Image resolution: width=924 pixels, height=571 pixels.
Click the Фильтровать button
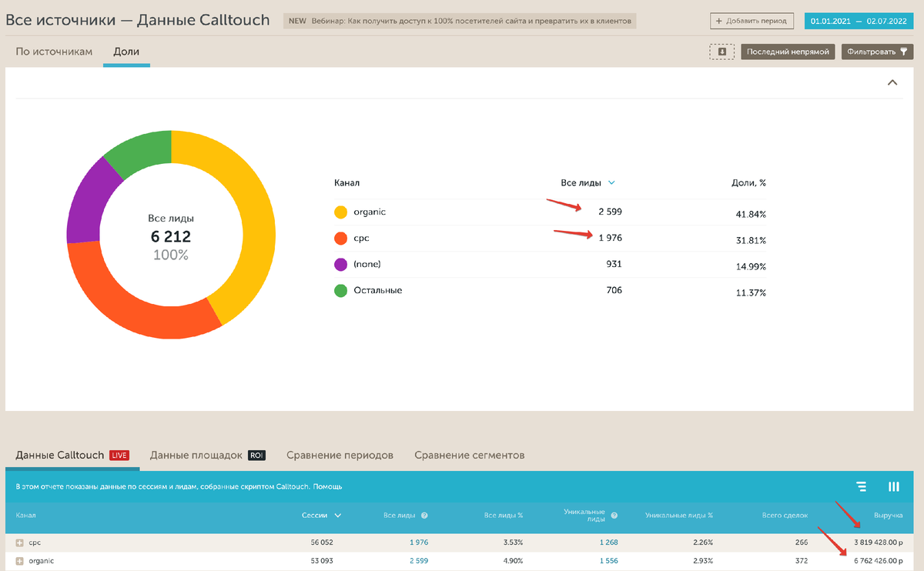(877, 52)
